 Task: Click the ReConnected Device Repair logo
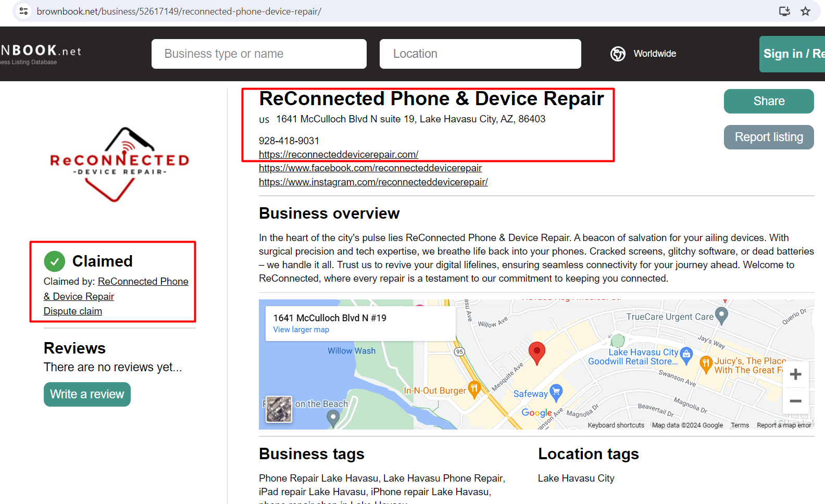point(119,165)
